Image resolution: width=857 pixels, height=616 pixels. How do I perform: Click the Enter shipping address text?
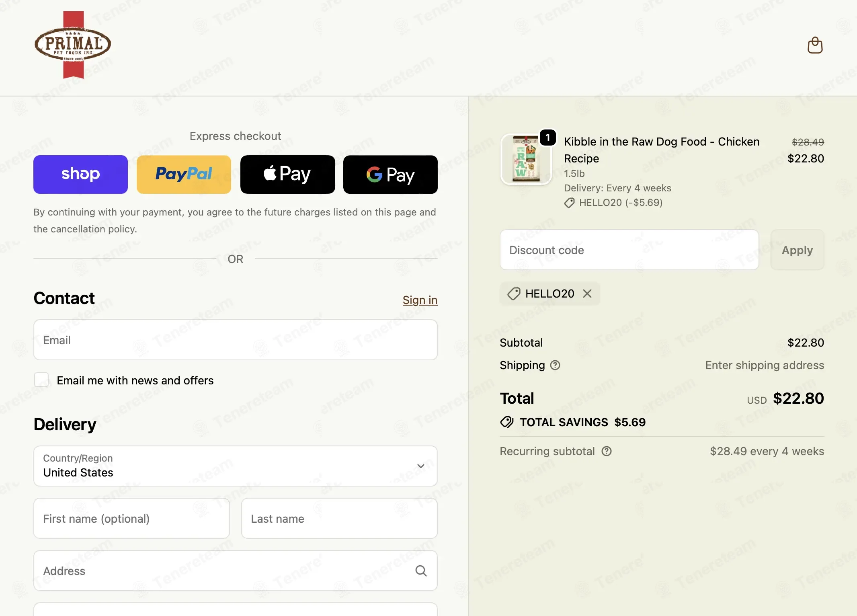(765, 365)
